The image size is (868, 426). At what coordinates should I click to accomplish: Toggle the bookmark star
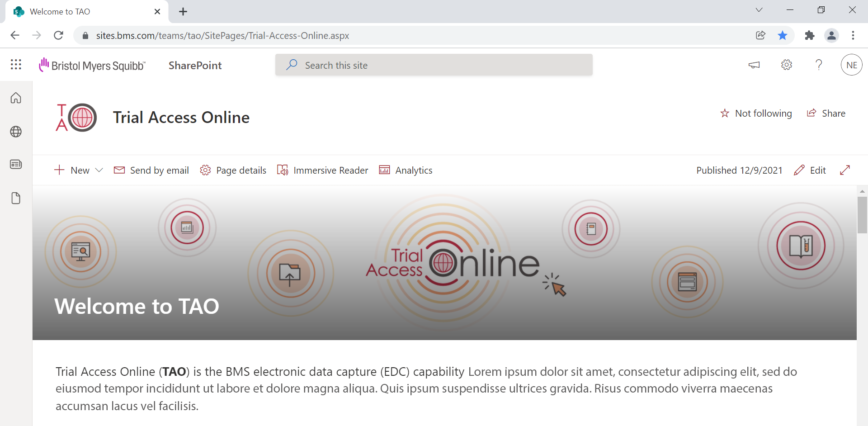(x=783, y=35)
